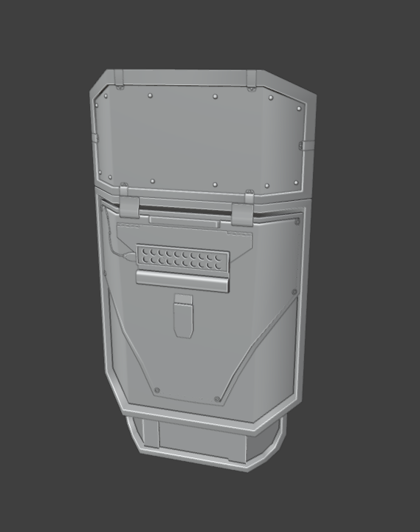420x532 pixels.
Task: Select the right side clamp on window frame
Action: pyautogui.click(x=307, y=146)
